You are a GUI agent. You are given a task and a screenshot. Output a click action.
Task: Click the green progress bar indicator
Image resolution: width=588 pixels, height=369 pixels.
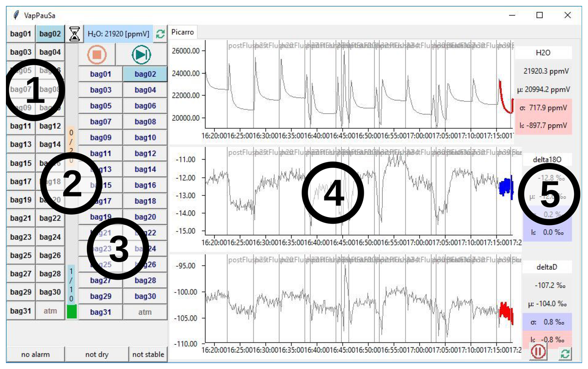(72, 312)
